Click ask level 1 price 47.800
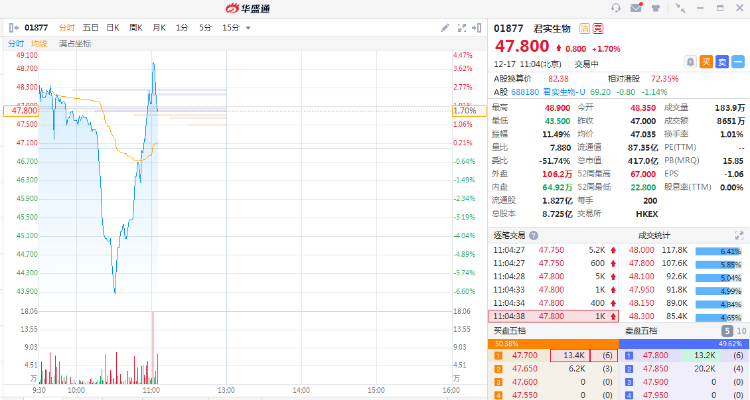 tap(655, 356)
